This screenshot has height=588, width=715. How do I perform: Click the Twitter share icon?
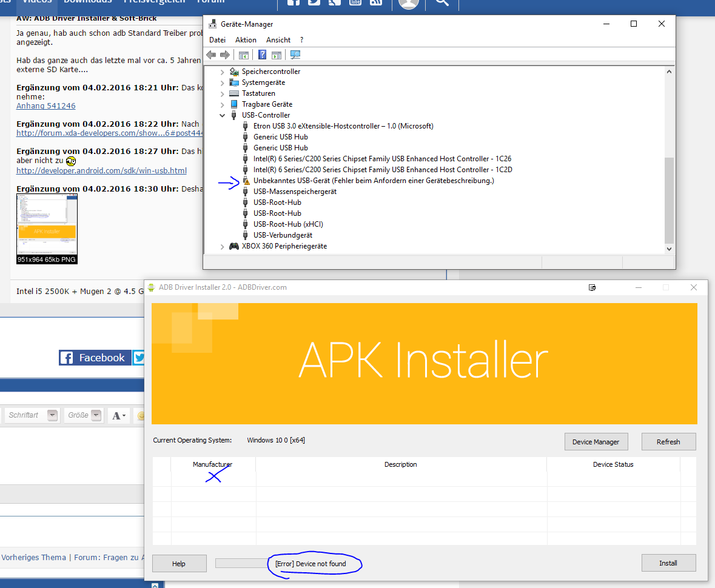pyautogui.click(x=139, y=358)
